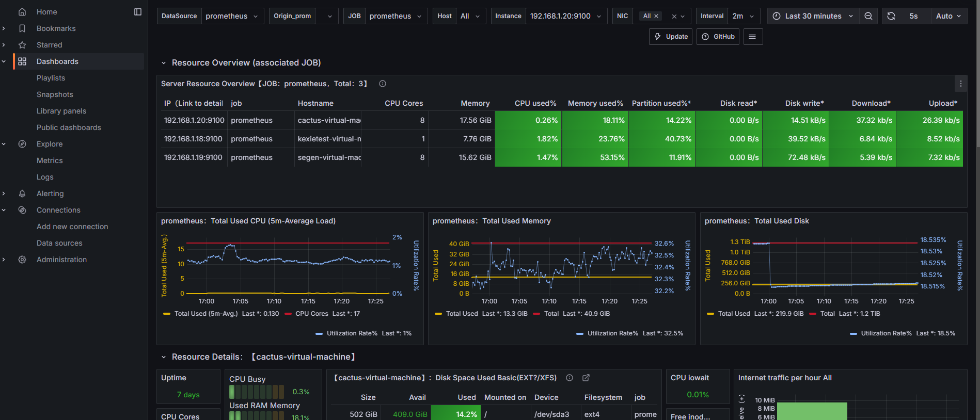Image resolution: width=980 pixels, height=420 pixels.
Task: Open Public dashboards in sidebar
Action: tap(69, 127)
